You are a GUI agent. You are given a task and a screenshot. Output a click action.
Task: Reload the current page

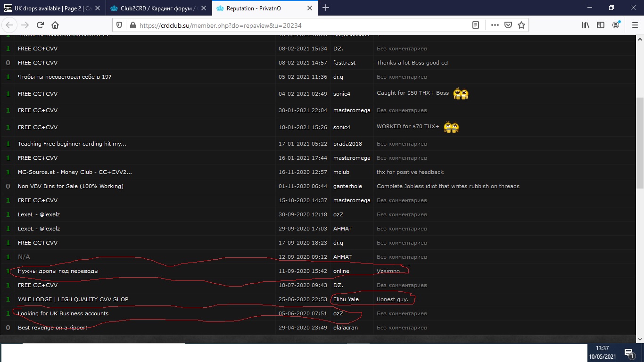click(x=40, y=25)
